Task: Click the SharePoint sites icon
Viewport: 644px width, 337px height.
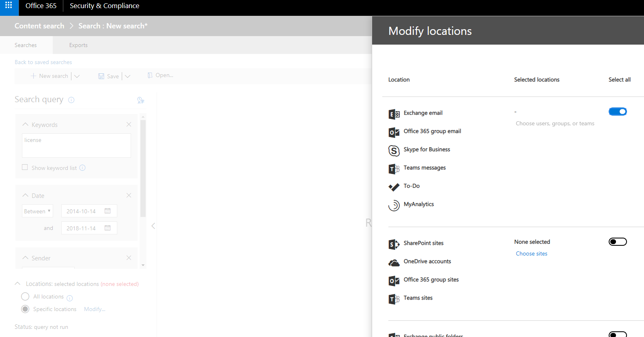Action: [394, 244]
